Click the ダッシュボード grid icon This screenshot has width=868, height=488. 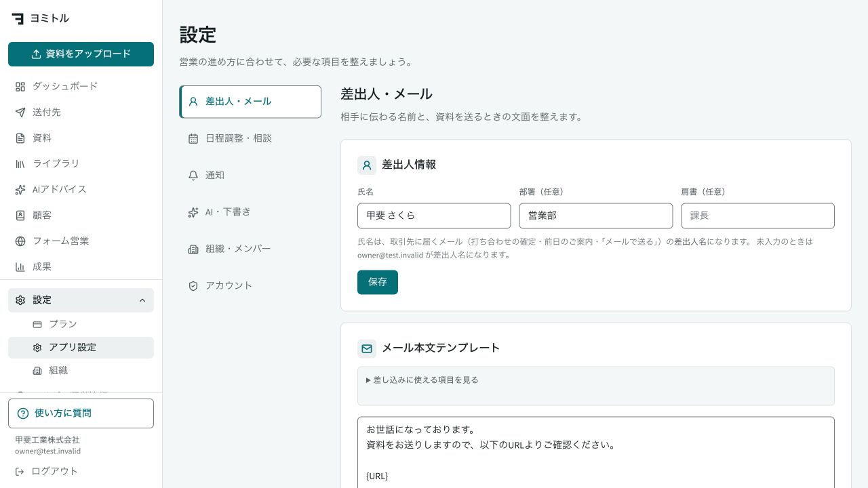[x=20, y=87]
